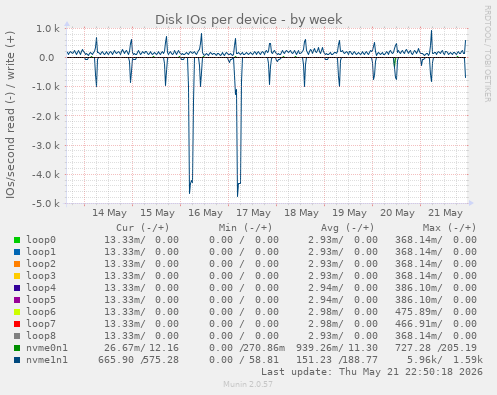Click the '15 May' x-axis label
Screen dimensions: 497x395
click(x=157, y=213)
